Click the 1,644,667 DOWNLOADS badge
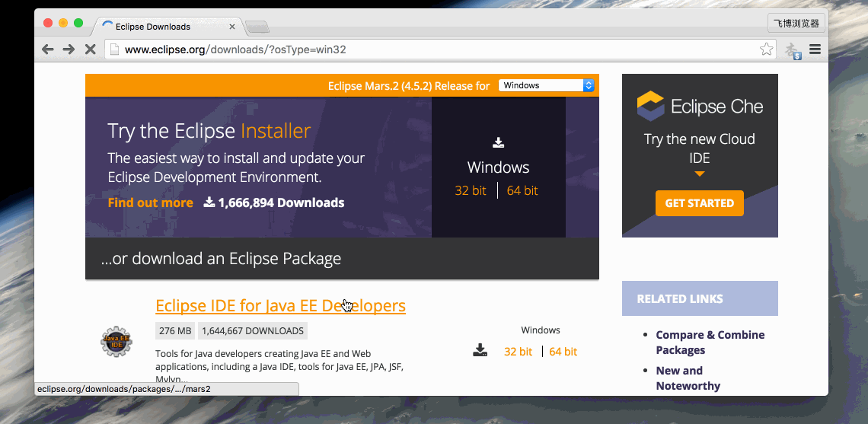868x424 pixels. click(253, 331)
